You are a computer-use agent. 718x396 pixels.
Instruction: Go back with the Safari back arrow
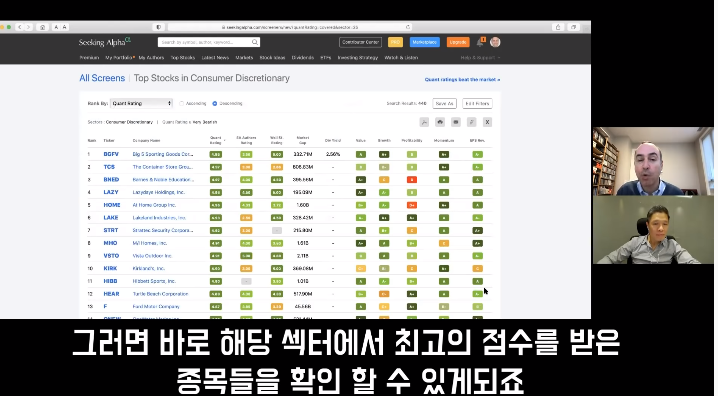coord(20,27)
